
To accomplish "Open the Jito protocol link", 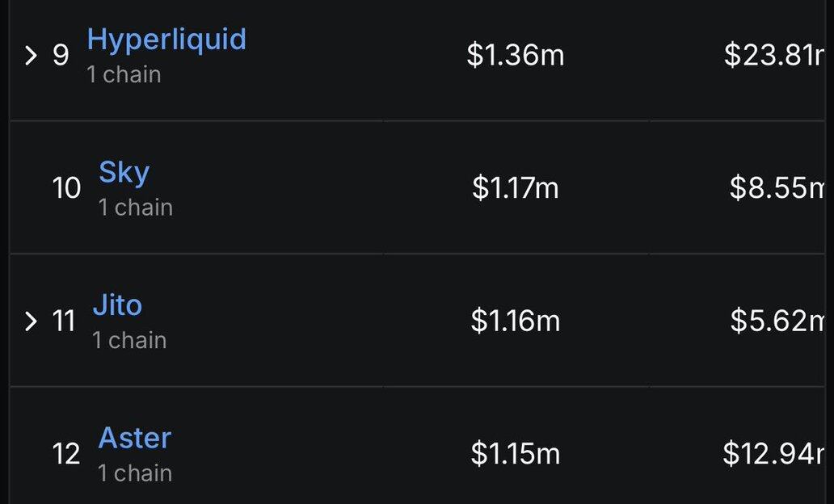I will [117, 305].
